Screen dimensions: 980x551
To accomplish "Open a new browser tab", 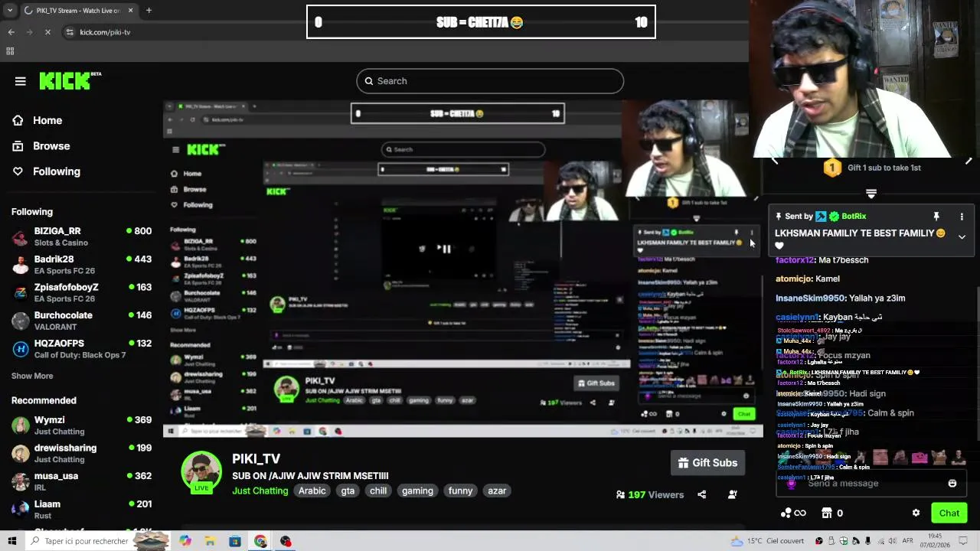I will pos(149,11).
